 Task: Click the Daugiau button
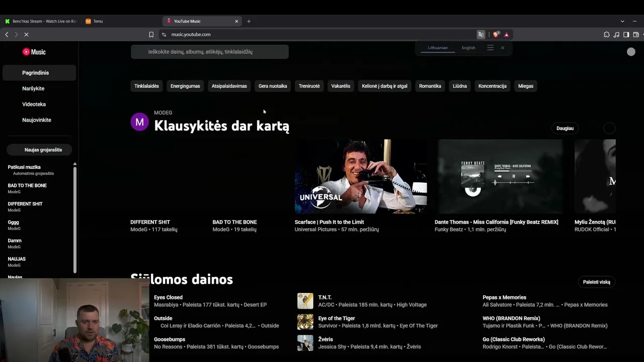[x=565, y=128]
